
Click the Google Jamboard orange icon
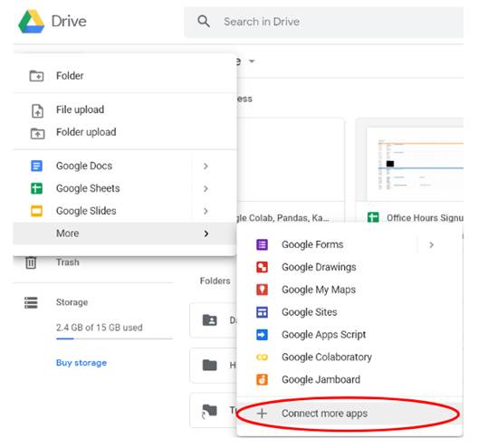(262, 379)
